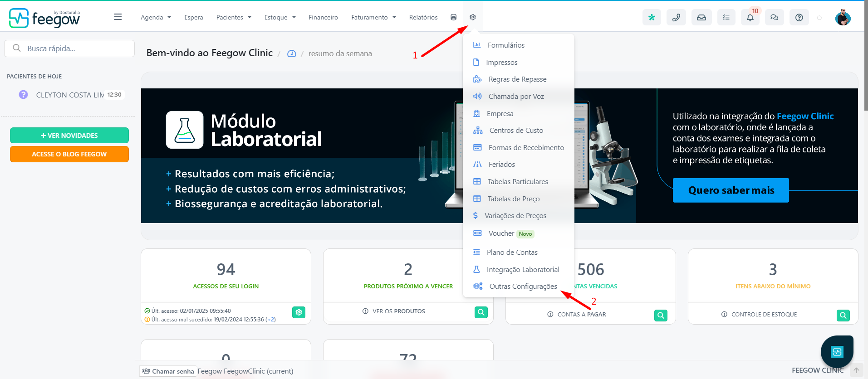Open notifications bell with 10 badge

pyautogui.click(x=750, y=17)
